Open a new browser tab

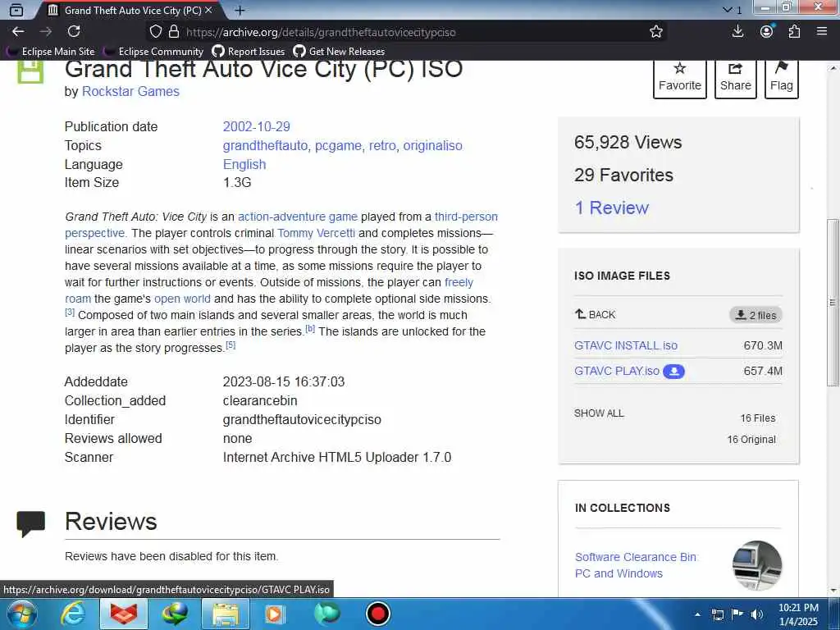click(240, 10)
